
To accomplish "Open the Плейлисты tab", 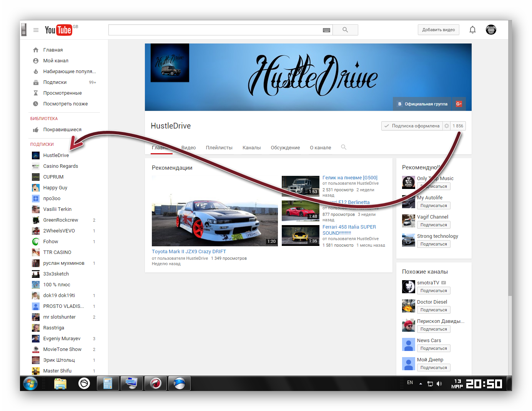I will coord(219,148).
